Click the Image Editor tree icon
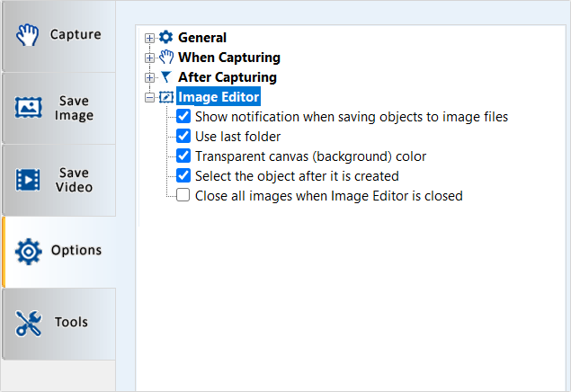 (x=165, y=97)
